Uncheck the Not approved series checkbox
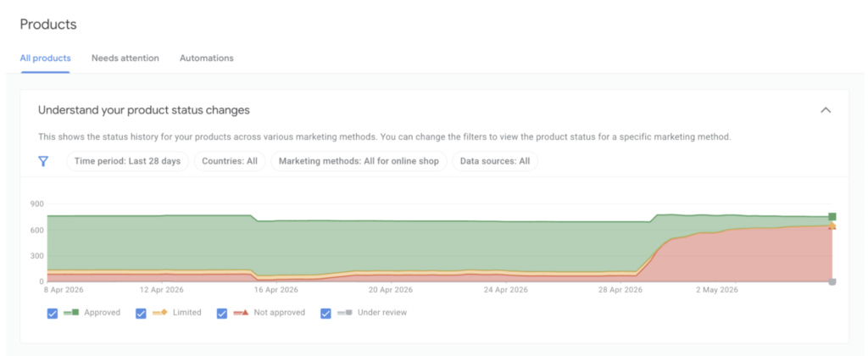This screenshot has height=356, width=868. pyautogui.click(x=222, y=314)
